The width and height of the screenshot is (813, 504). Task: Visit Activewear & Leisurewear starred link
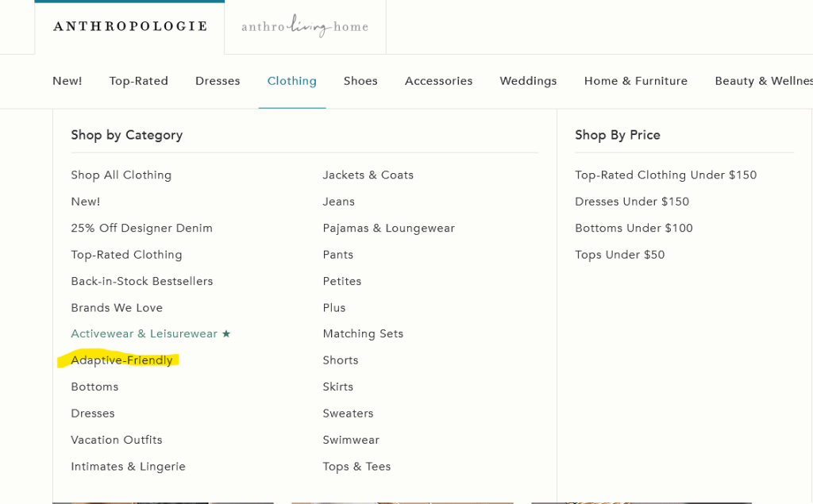point(150,334)
